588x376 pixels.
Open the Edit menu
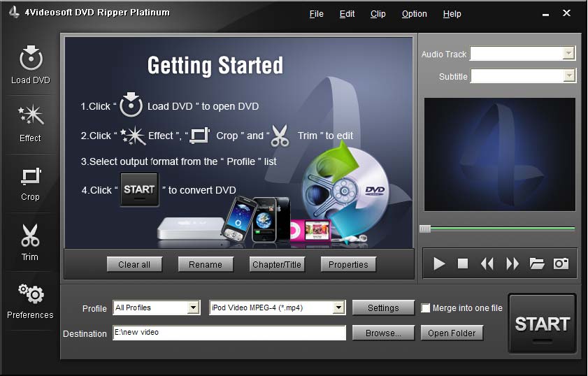pos(347,14)
